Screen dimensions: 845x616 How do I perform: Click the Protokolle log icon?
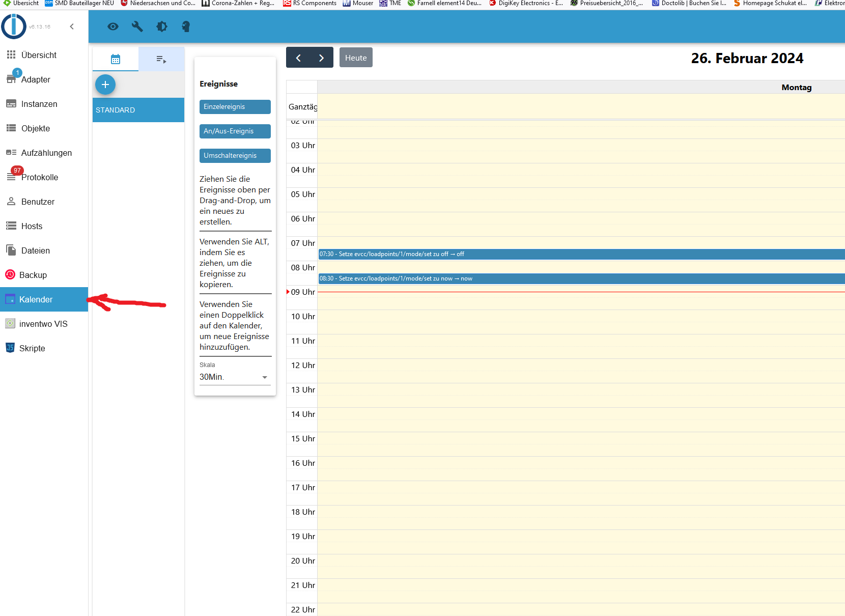click(x=11, y=177)
